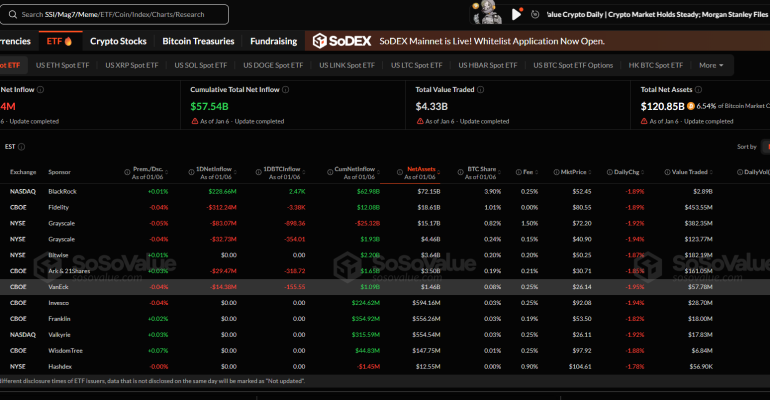This screenshot has height=400, width=770.
Task: Sort table by BTC Share arrows
Action: [x=499, y=172]
